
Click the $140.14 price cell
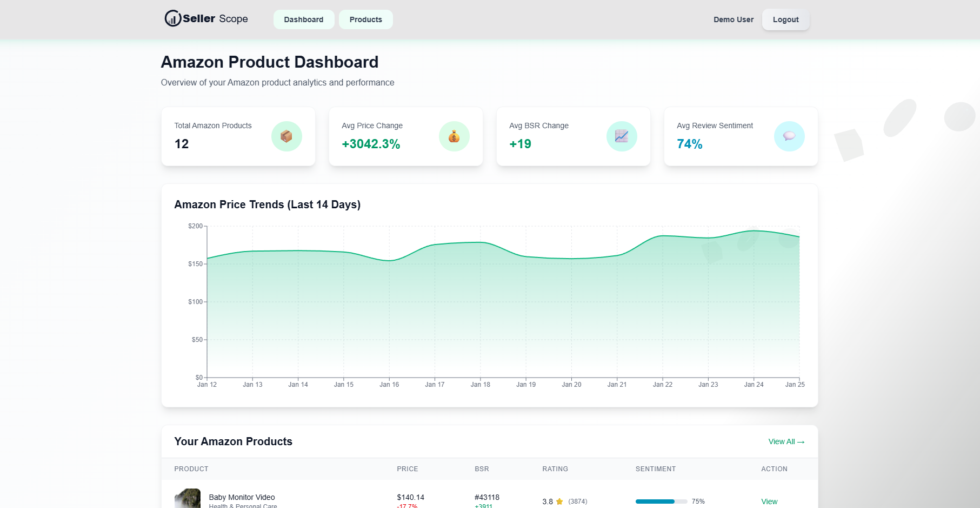point(410,497)
